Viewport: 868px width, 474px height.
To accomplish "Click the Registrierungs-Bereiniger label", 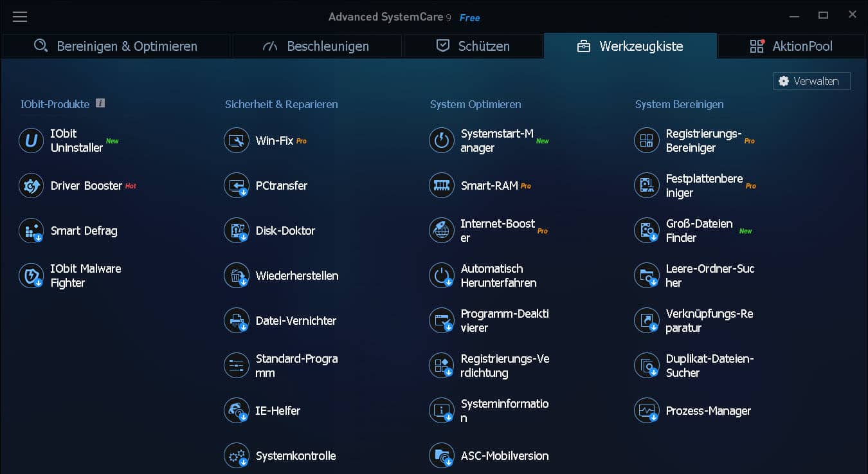I will (x=703, y=140).
